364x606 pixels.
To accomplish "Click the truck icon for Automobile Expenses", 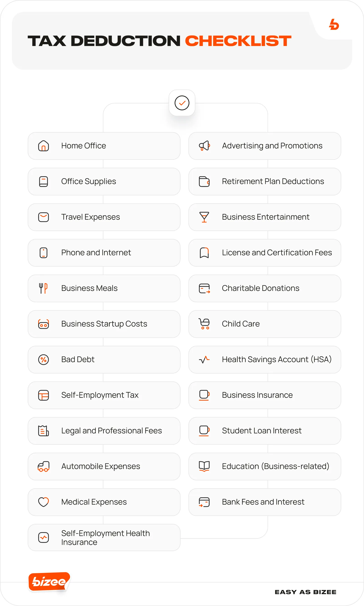I will (43, 467).
